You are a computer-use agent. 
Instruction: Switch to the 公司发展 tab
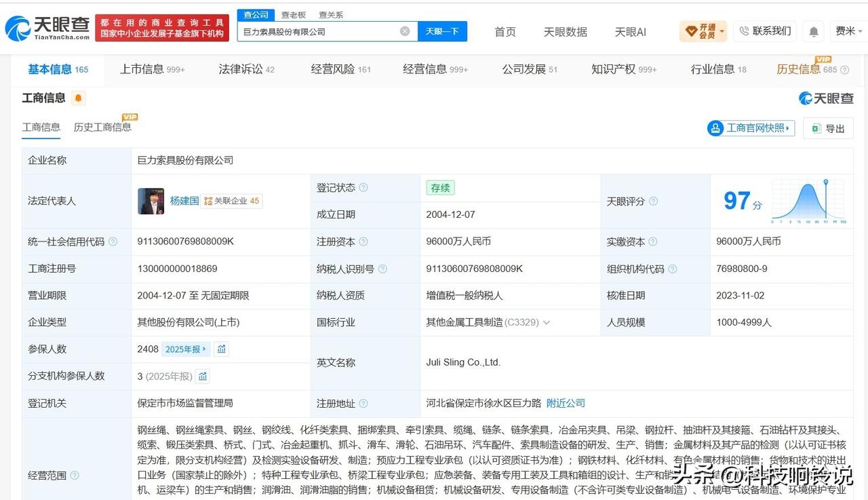click(x=530, y=69)
